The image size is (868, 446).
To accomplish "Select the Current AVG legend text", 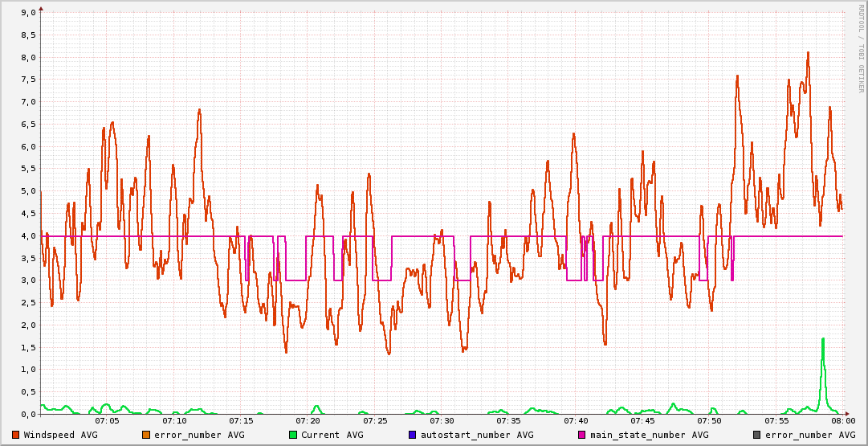I will point(334,435).
